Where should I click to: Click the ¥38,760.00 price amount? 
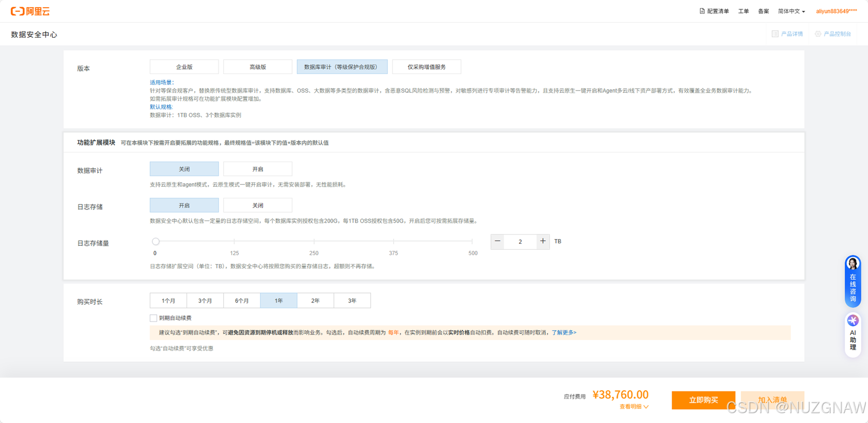(620, 395)
